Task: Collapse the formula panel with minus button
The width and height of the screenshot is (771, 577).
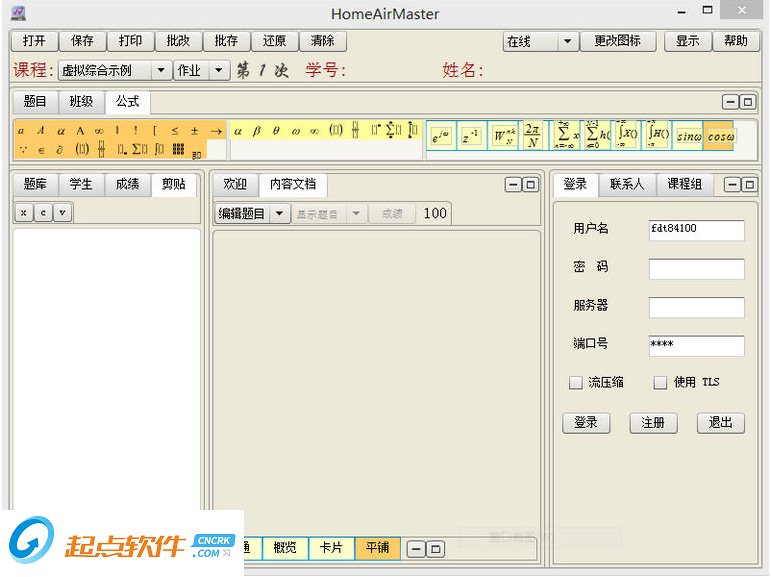Action: click(x=730, y=102)
